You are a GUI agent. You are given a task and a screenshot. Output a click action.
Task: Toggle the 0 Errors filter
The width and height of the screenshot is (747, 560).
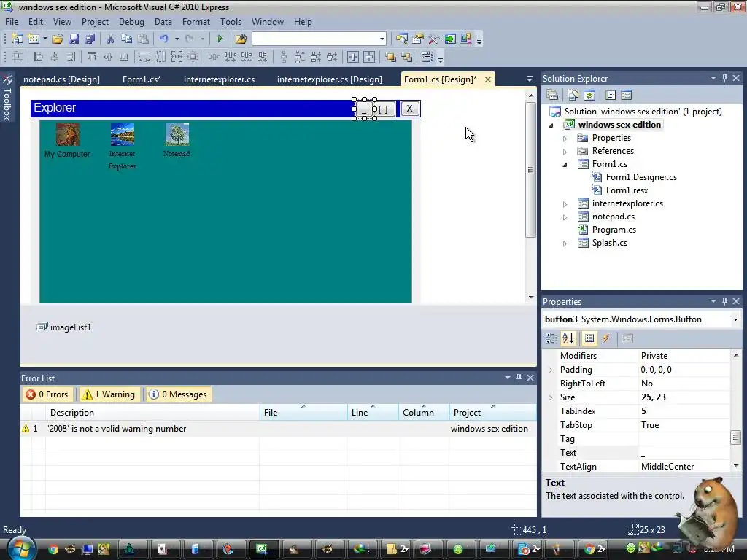point(47,394)
